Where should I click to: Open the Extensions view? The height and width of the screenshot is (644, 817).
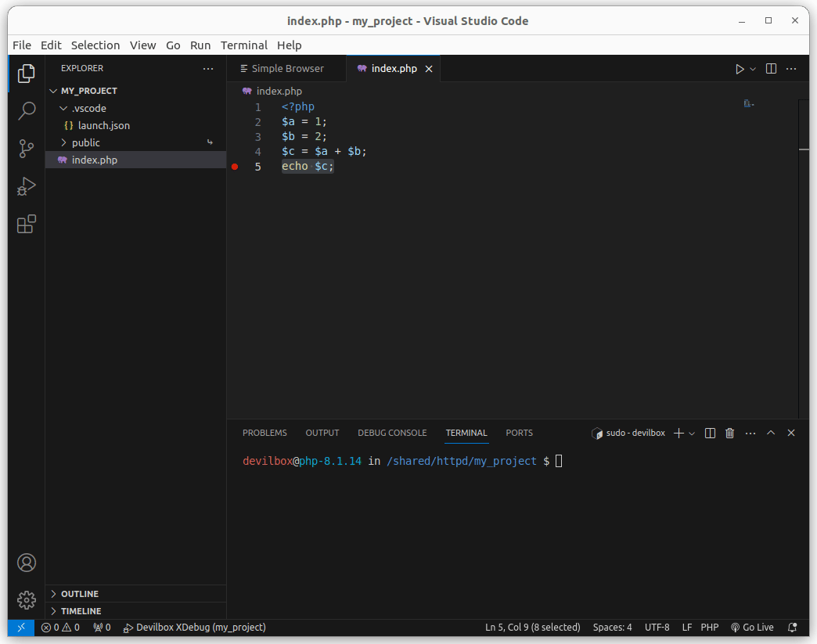point(27,225)
